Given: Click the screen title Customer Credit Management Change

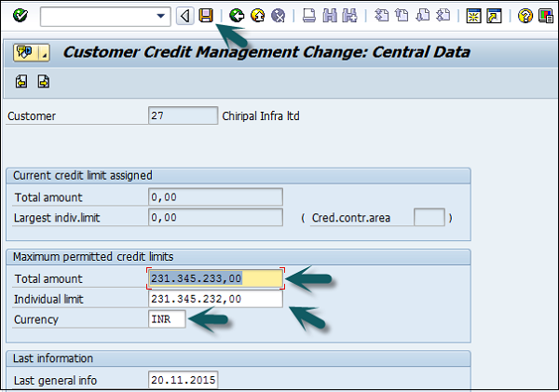Looking at the screenshot, I should point(266,52).
